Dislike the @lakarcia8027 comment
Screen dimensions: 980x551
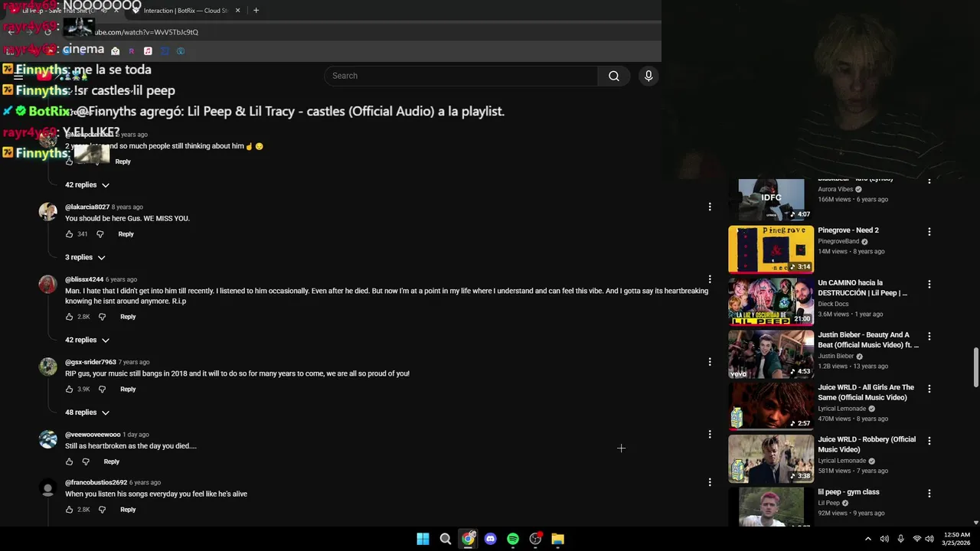[x=100, y=234]
